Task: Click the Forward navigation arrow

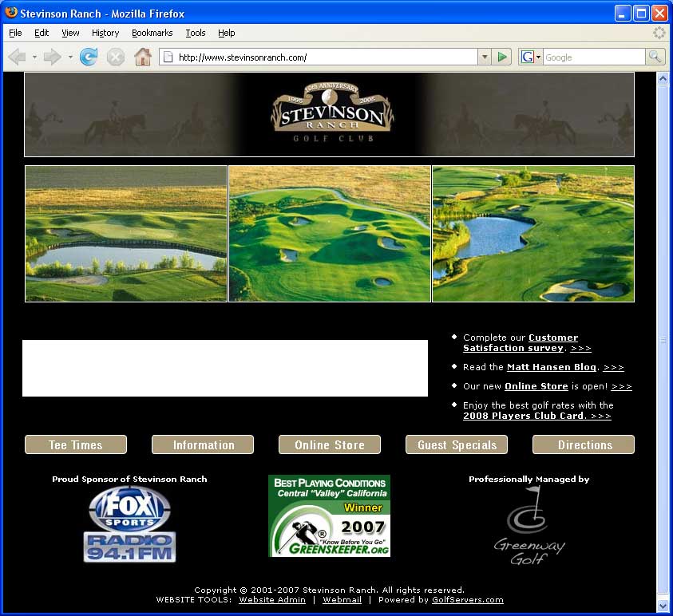Action: coord(53,57)
